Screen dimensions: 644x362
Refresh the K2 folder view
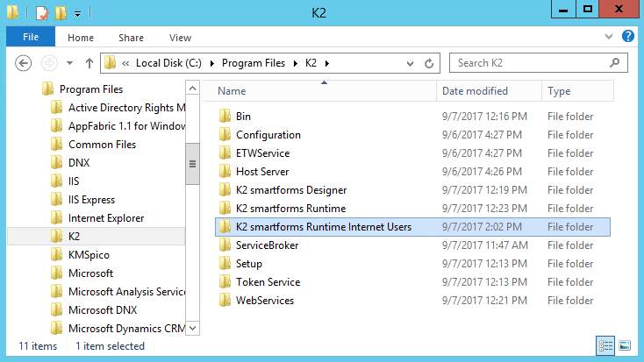tap(430, 63)
